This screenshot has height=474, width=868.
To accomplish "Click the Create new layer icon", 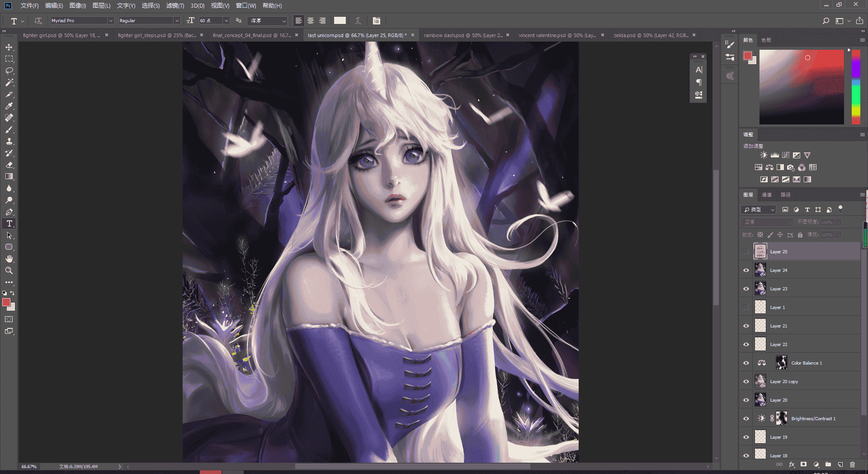I will (840, 465).
